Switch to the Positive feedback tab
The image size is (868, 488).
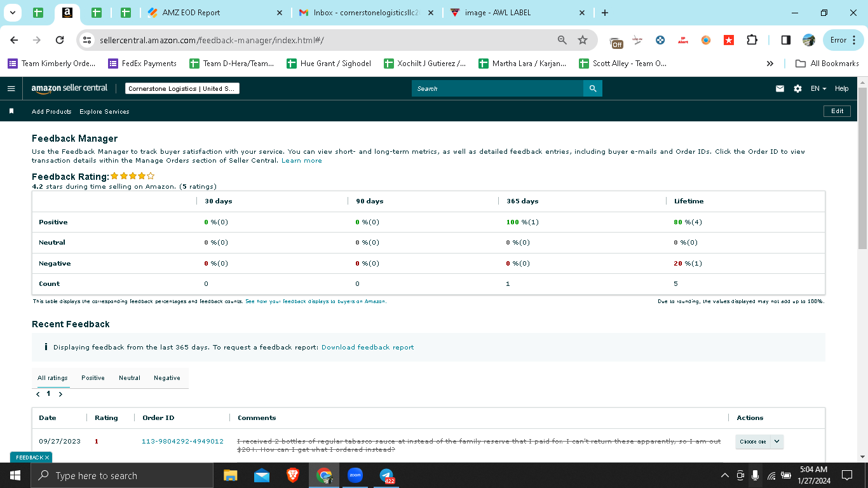(93, 378)
